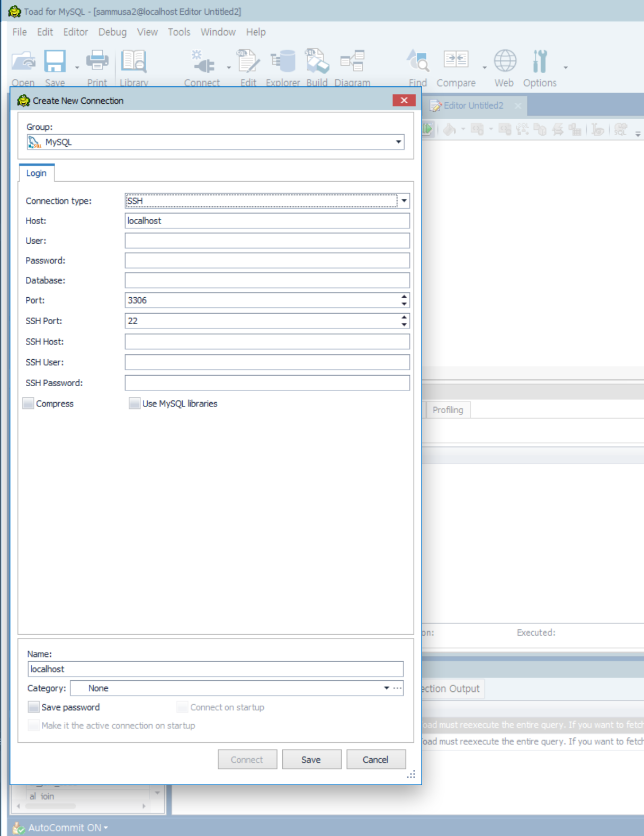Click the grid table icon in editor toolbar
Screen dimensions: 644x836
coord(575,129)
